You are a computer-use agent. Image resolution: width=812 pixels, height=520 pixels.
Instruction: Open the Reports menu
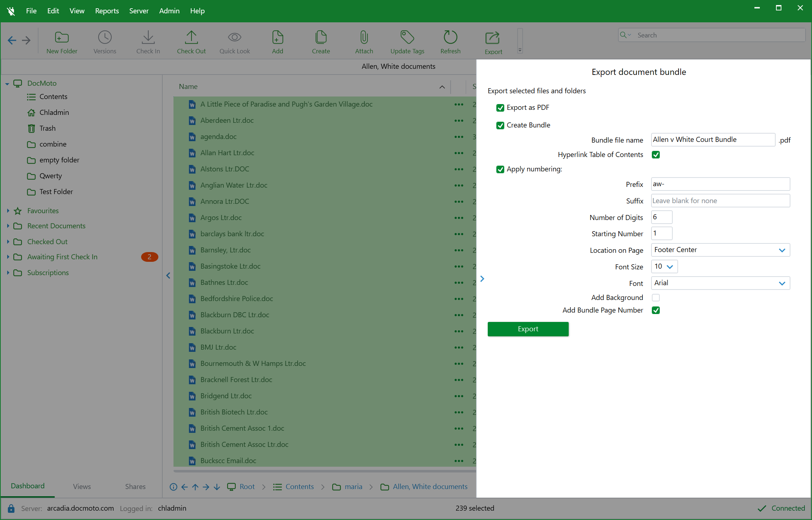point(107,11)
